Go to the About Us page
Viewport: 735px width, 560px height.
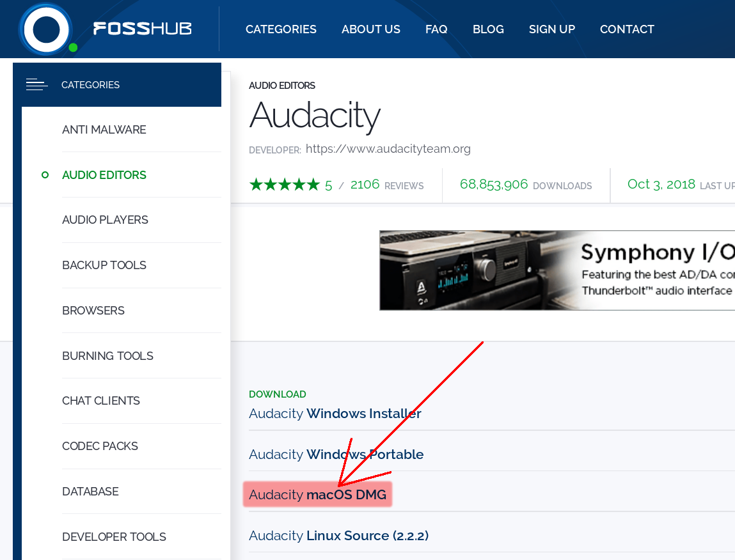click(371, 29)
